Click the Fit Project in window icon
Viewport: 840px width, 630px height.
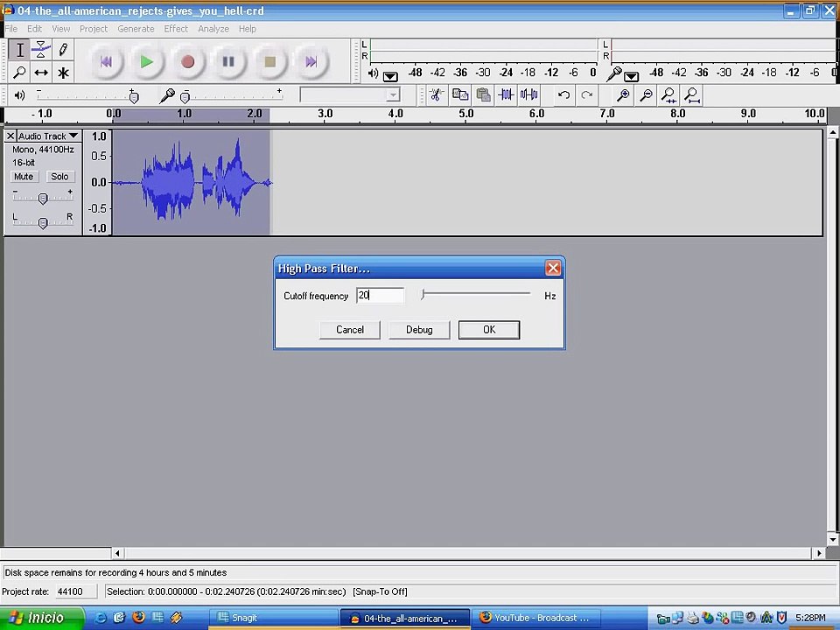(x=691, y=95)
